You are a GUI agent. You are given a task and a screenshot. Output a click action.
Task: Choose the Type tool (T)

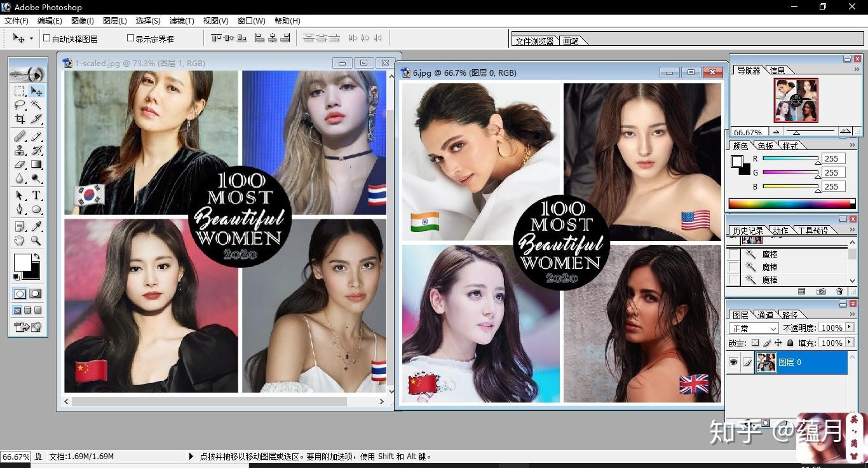[x=36, y=195]
